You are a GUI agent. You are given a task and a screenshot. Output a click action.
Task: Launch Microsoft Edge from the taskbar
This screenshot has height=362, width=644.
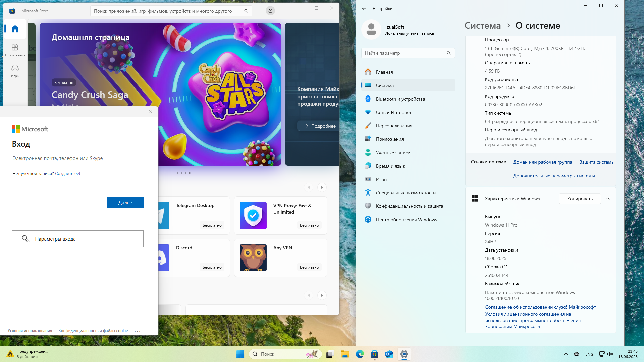(x=360, y=354)
